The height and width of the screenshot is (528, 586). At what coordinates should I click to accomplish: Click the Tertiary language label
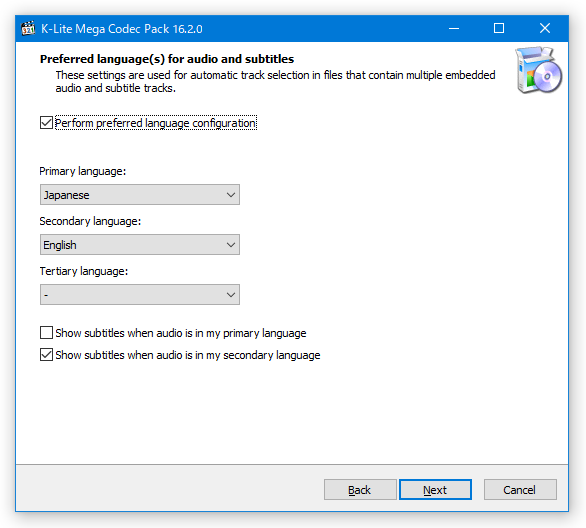pyautogui.click(x=84, y=271)
